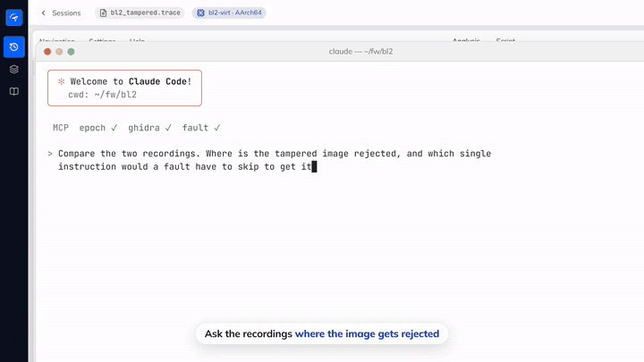
Task: Click the caption 'where the image gets rejected'
Action: click(x=367, y=333)
